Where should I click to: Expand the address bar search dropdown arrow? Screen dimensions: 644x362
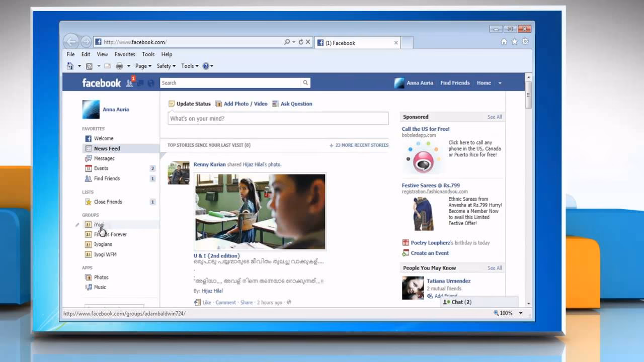pyautogui.click(x=293, y=42)
